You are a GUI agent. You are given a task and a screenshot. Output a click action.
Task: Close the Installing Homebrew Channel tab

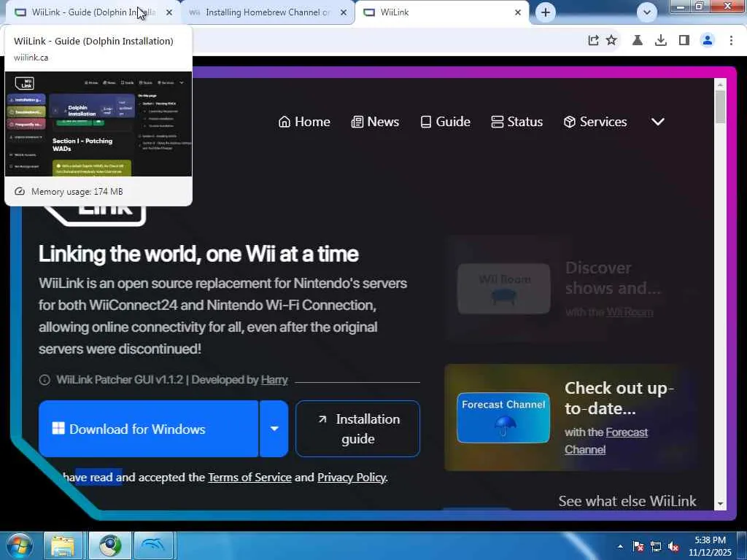tap(344, 12)
